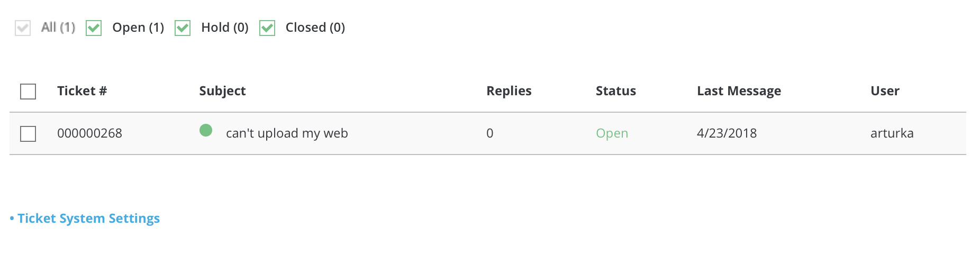Click the green Open status text
Screen dimensions: 980x254
coord(612,134)
